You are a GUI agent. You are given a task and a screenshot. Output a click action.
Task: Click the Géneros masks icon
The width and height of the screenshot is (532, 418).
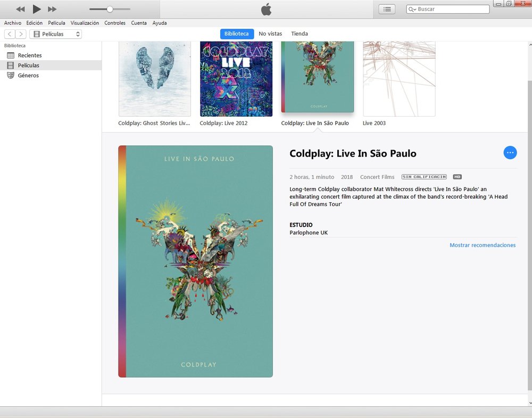click(11, 76)
